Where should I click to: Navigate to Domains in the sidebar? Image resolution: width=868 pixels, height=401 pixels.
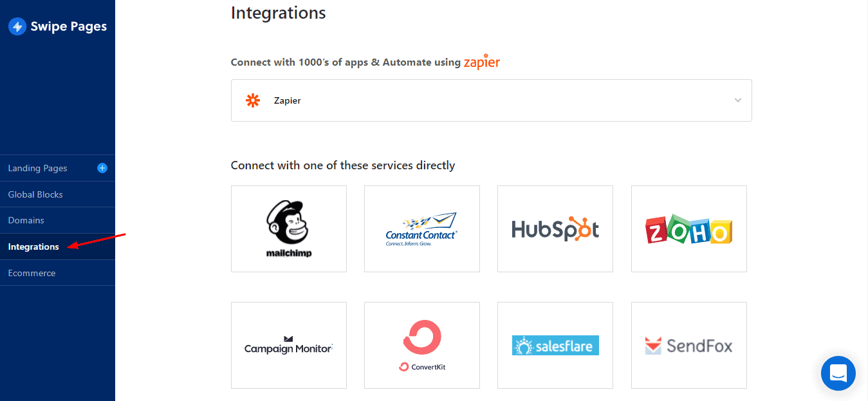click(26, 220)
